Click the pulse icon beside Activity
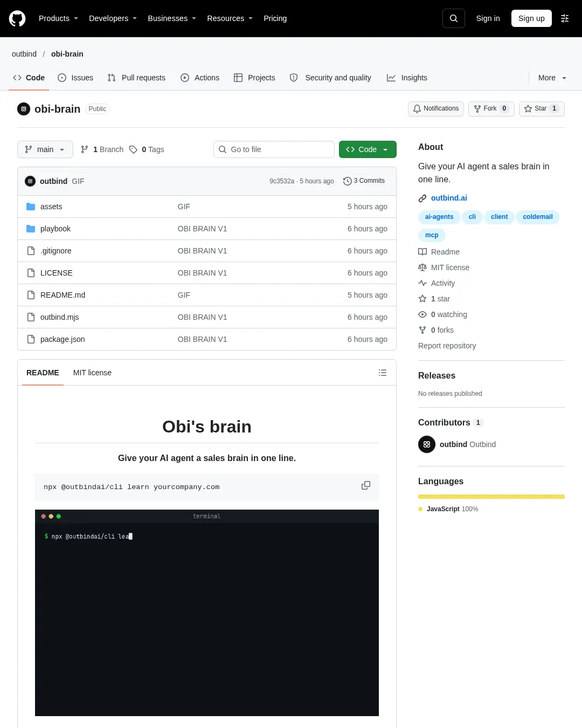582x728 pixels. 422,283
